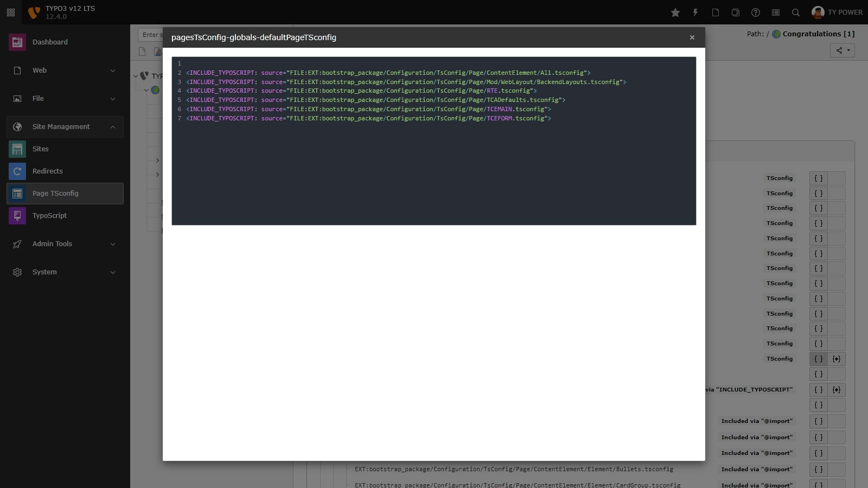This screenshot has width=868, height=488.
Task: Select the Redirects module icon
Action: [x=17, y=171]
